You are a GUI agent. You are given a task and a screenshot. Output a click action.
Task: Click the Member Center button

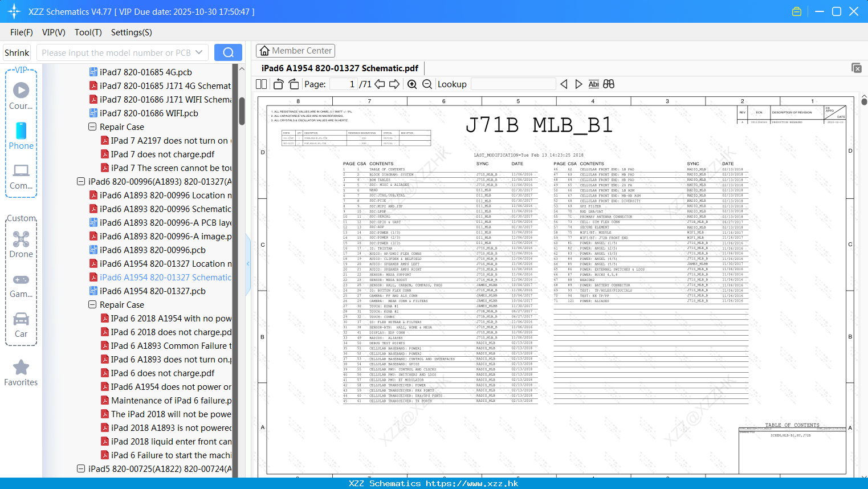pyautogui.click(x=295, y=51)
